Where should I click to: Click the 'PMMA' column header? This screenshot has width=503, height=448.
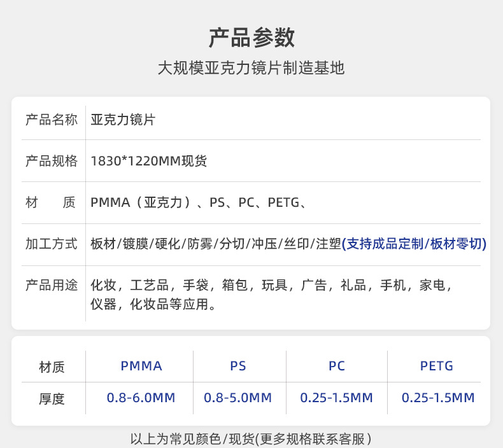[x=141, y=366]
